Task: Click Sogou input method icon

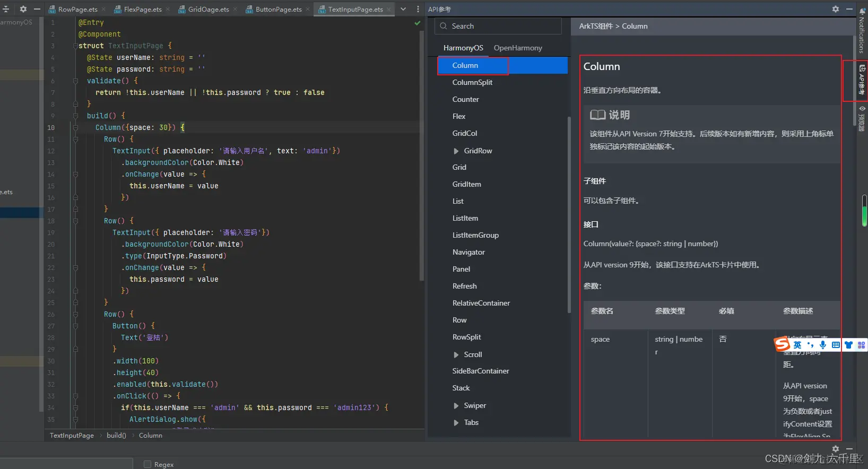Action: point(782,344)
